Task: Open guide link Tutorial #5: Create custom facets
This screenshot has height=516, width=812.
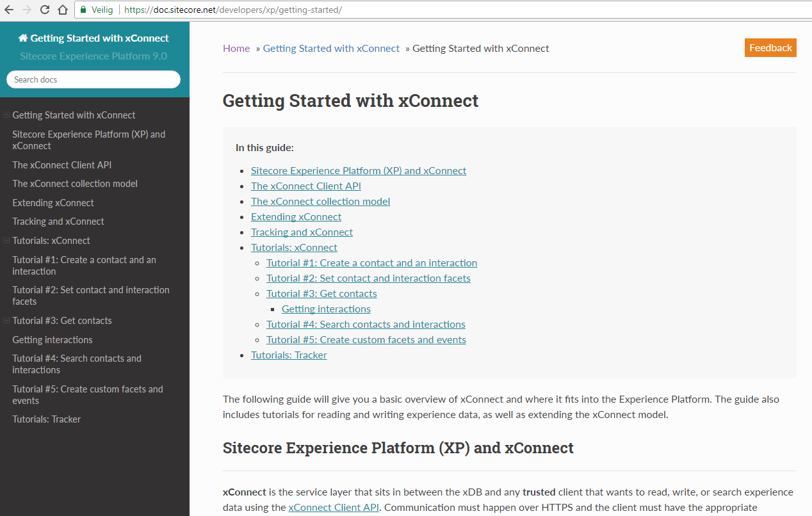Action: point(366,339)
